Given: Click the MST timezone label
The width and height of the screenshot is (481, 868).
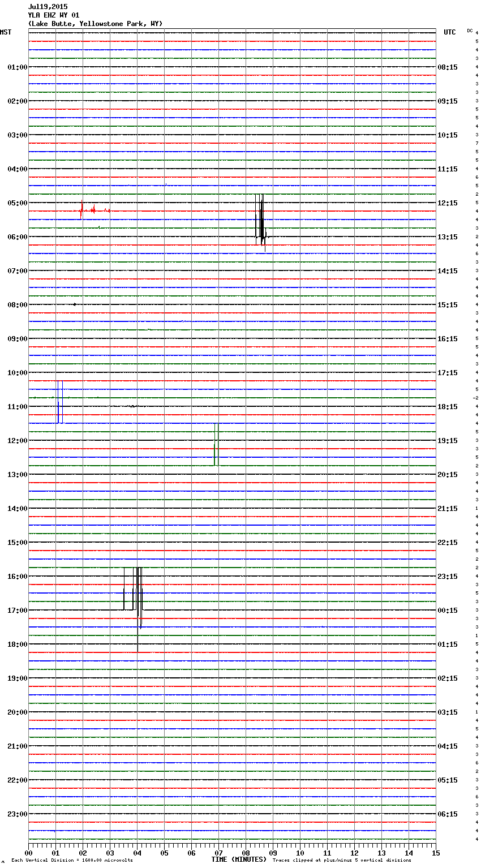Looking at the screenshot, I should tap(6, 32).
